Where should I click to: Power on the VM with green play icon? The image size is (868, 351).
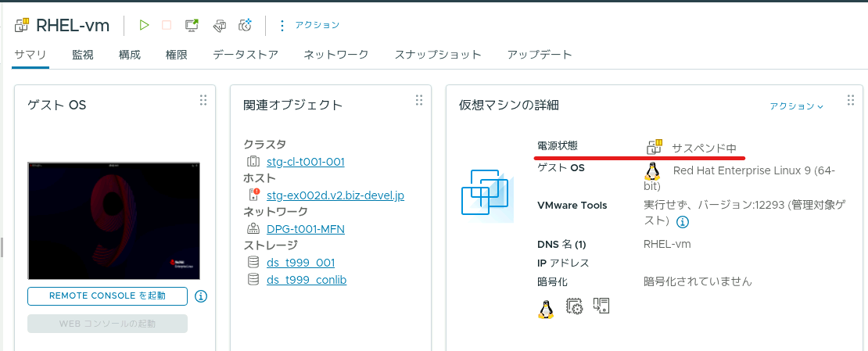(145, 25)
